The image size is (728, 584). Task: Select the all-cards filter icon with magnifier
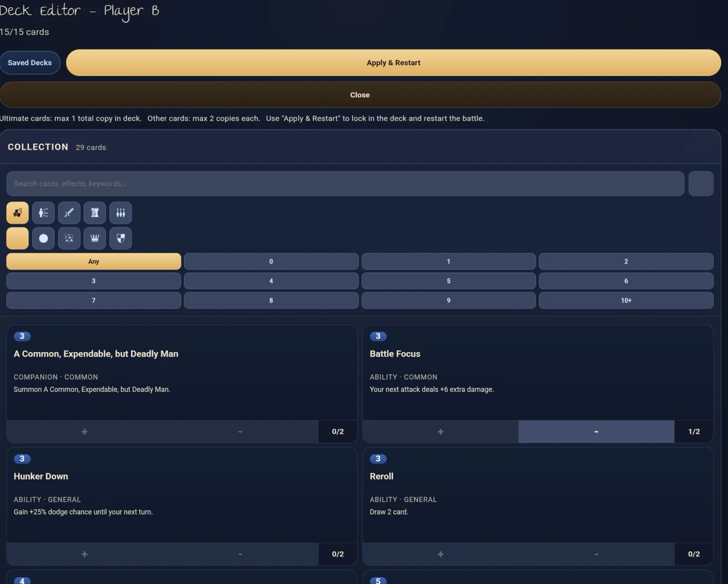click(x=17, y=213)
